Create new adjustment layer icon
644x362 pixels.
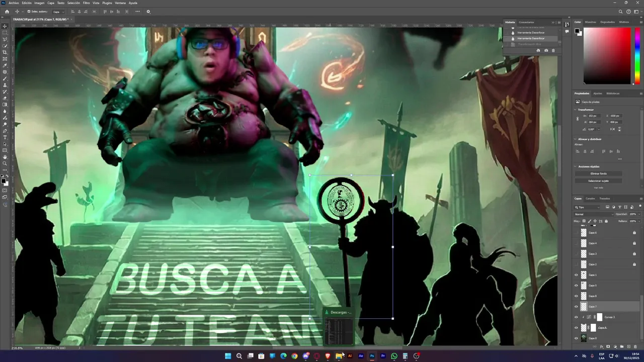click(x=615, y=346)
